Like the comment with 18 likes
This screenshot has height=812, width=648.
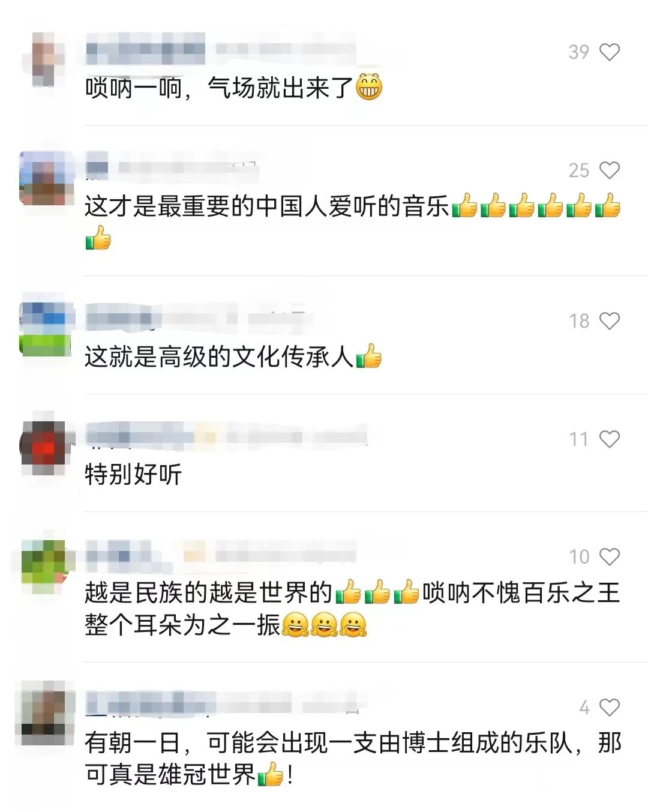[x=610, y=321]
